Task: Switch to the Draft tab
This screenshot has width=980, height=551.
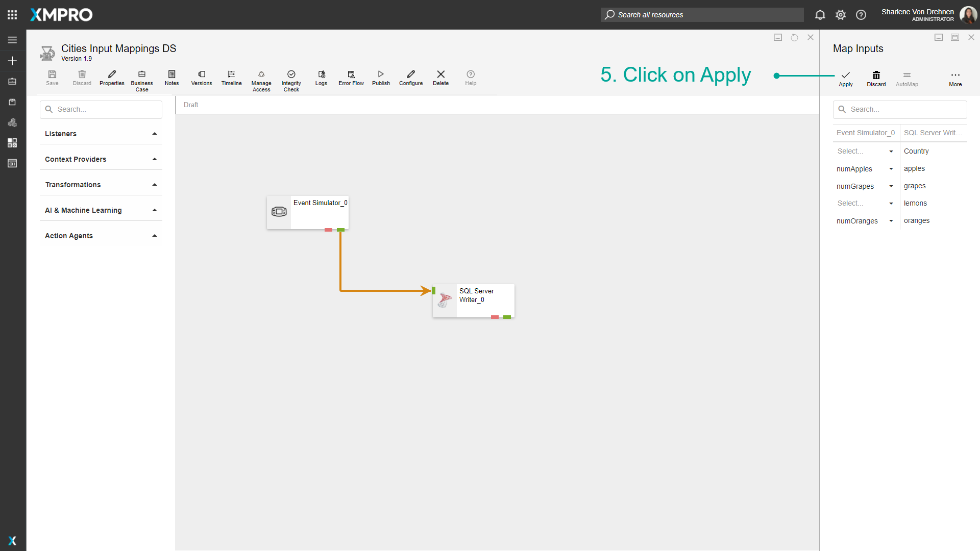Action: [190, 105]
